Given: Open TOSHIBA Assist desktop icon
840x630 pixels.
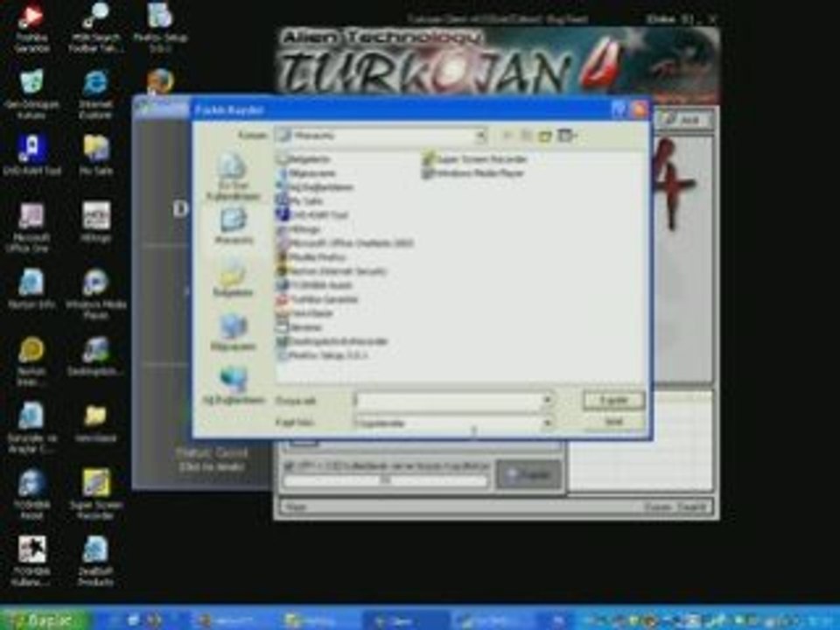Looking at the screenshot, I should [31, 493].
